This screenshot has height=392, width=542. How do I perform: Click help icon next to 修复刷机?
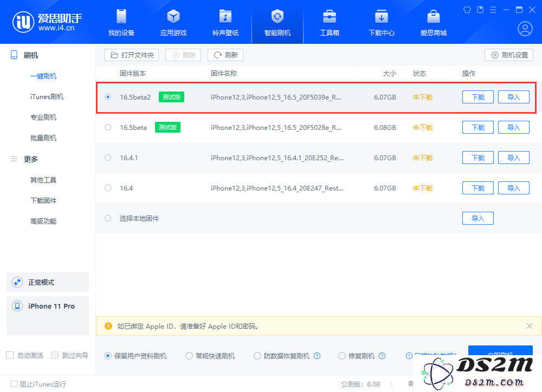pos(382,356)
